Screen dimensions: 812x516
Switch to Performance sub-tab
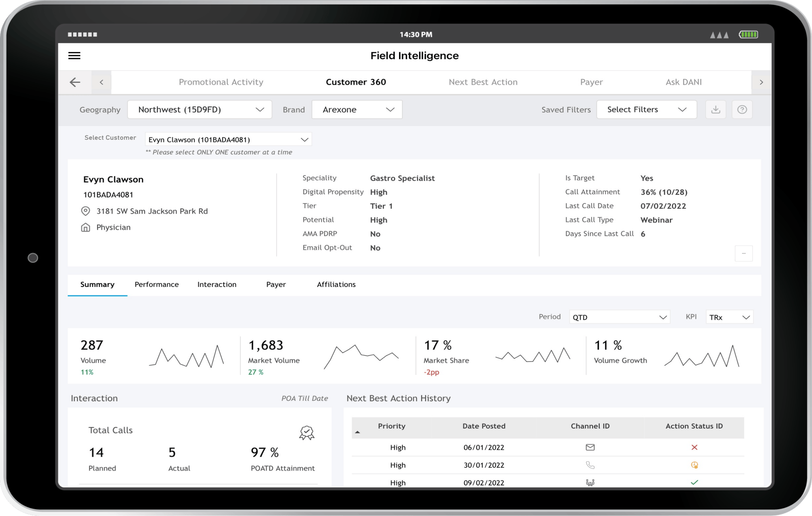coord(157,285)
